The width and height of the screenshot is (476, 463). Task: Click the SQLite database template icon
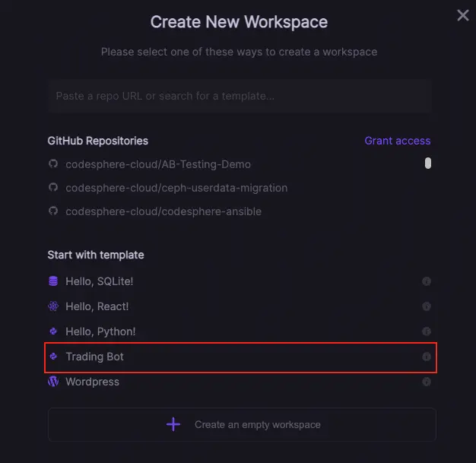(53, 281)
